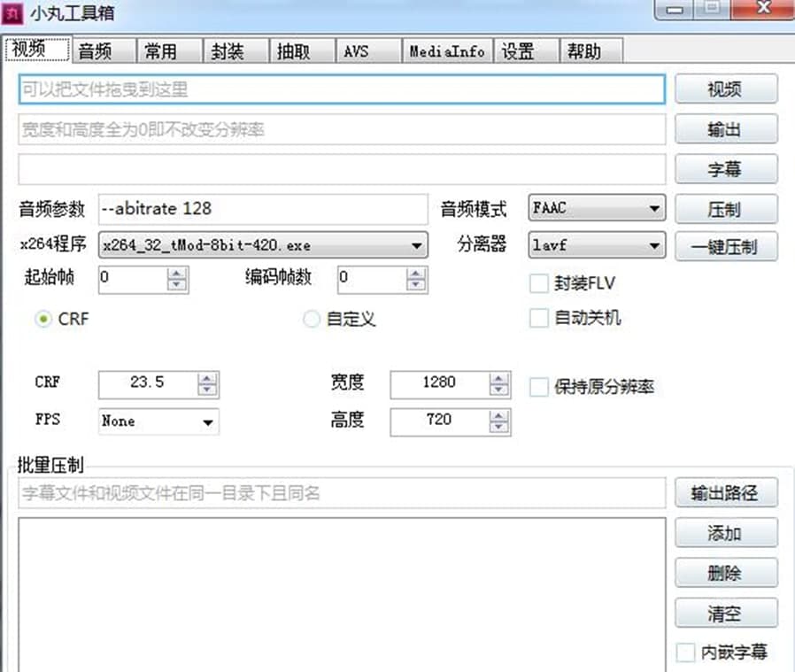
Task: Close the 小丸工具箱 window
Action: click(x=763, y=9)
